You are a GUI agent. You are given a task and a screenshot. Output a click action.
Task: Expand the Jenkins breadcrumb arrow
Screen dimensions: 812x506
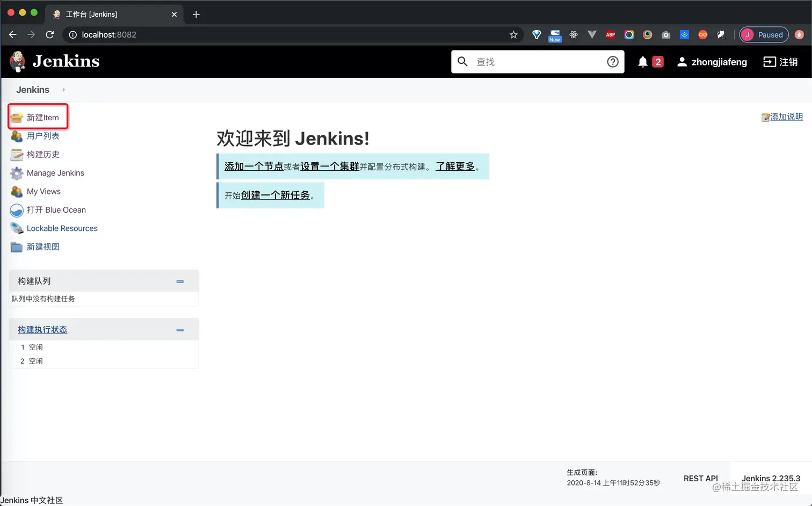(63, 90)
